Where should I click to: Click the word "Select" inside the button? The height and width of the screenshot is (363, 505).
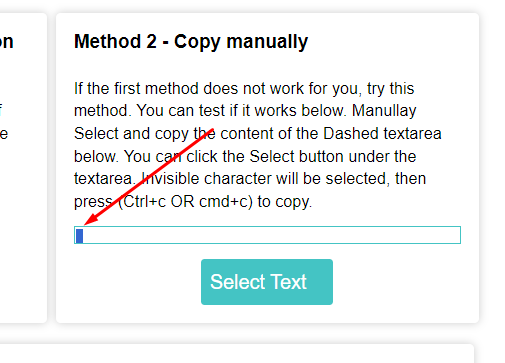[234, 282]
